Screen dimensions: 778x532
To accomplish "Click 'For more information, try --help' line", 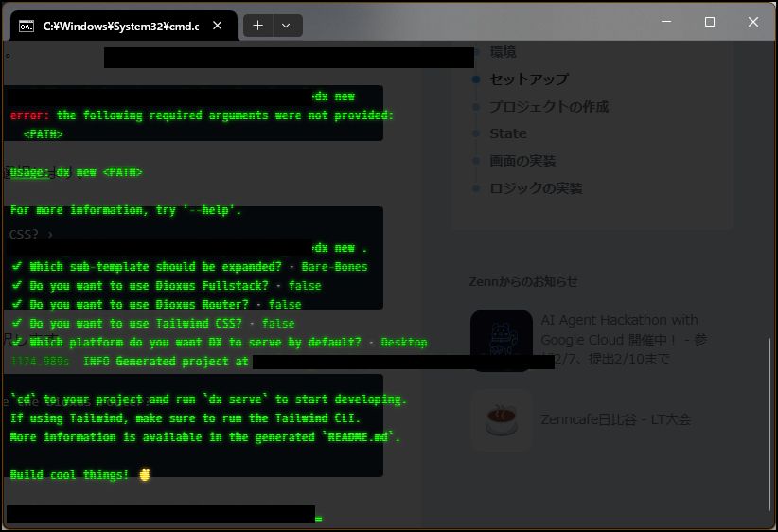I will 126,210.
